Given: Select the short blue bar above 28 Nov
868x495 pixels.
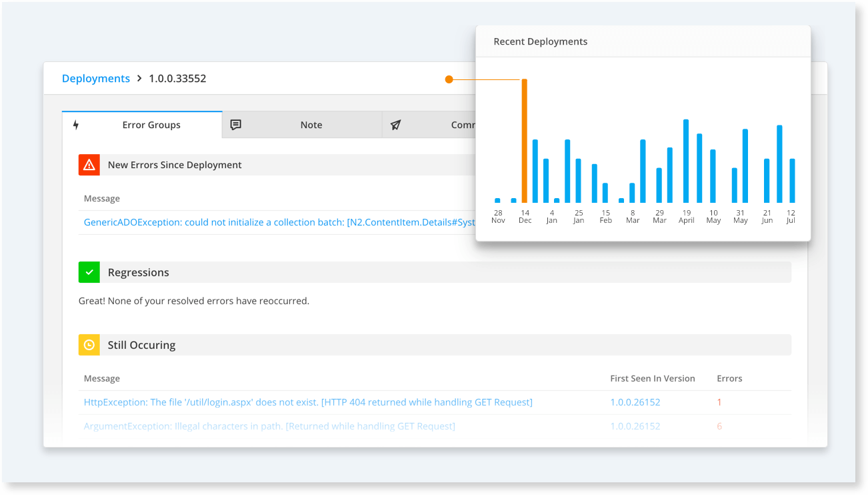Looking at the screenshot, I should click(x=497, y=200).
